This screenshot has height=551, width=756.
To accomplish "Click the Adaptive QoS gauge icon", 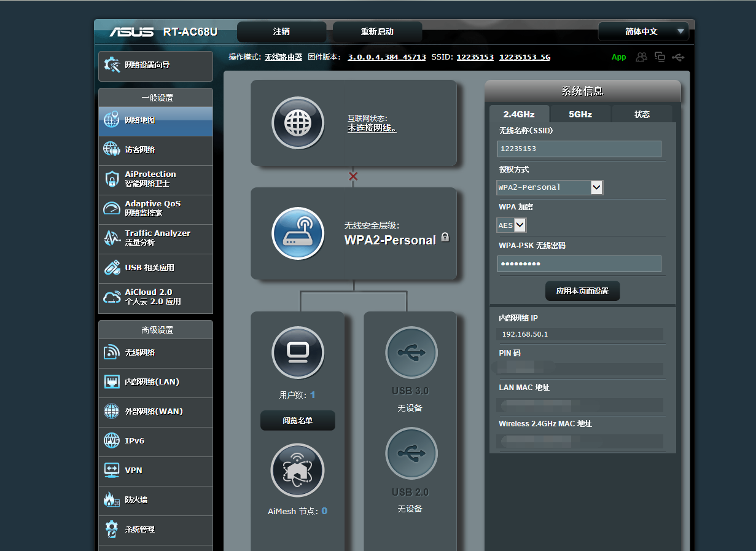I will [111, 208].
